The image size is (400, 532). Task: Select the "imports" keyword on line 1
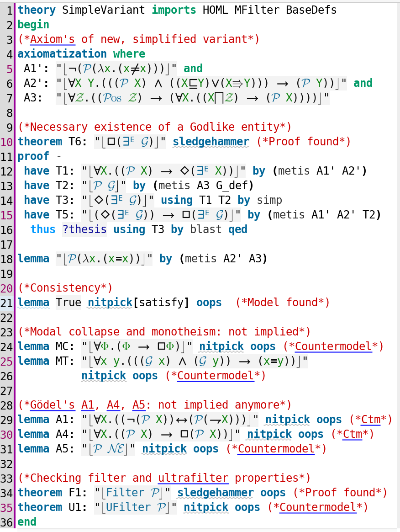(174, 10)
